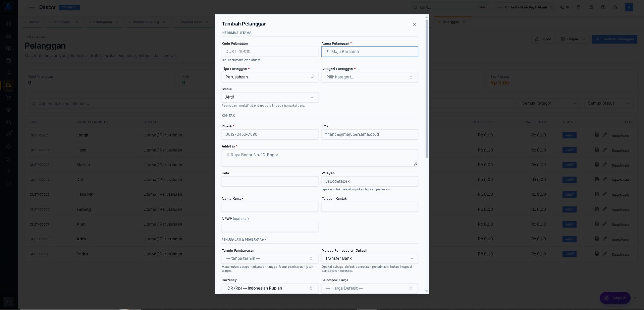
Task: Click the dialog vertical scrollbar
Action: 427,89
